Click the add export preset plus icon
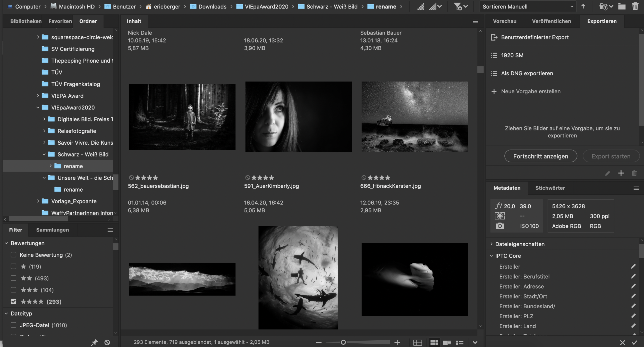This screenshot has height=347, width=644. (x=621, y=173)
